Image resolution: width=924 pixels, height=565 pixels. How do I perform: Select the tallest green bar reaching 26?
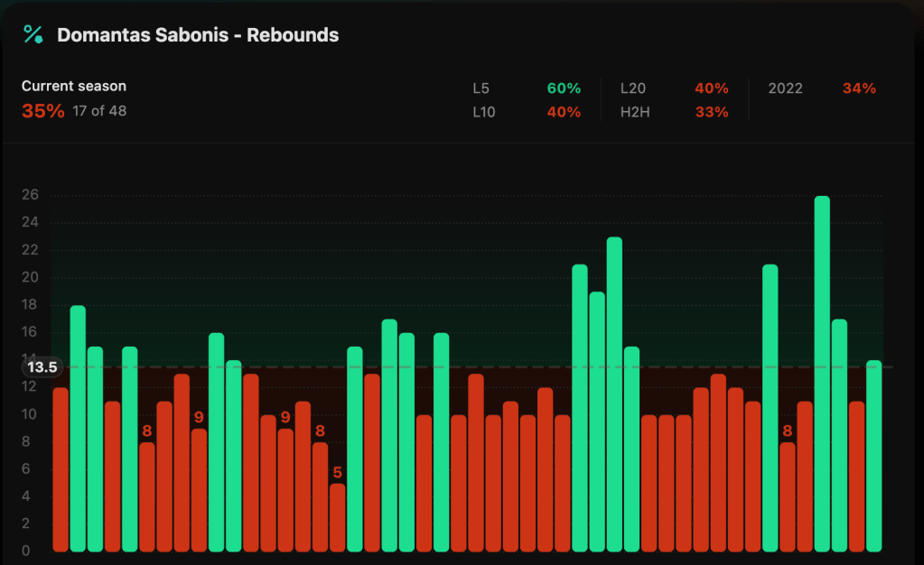click(822, 374)
